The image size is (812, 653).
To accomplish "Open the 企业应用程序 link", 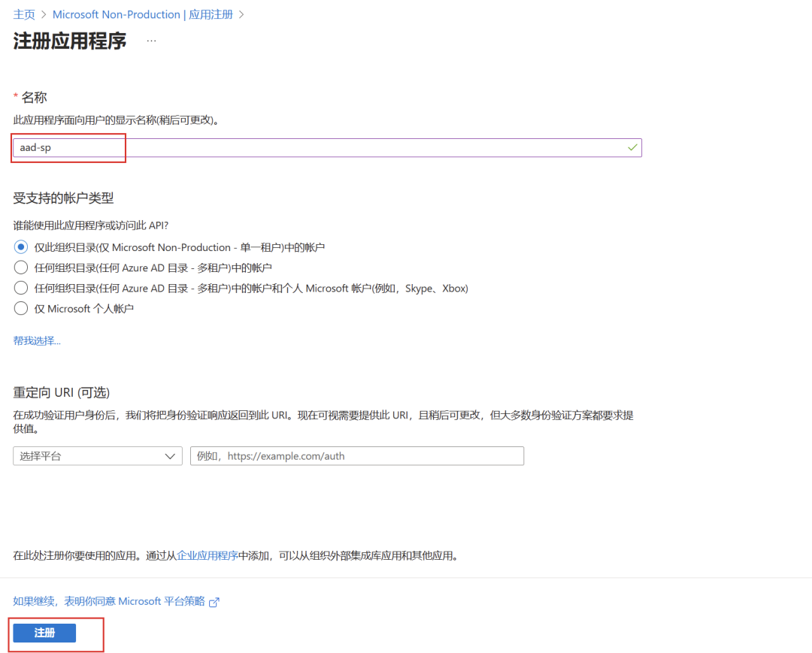I will coord(208,556).
